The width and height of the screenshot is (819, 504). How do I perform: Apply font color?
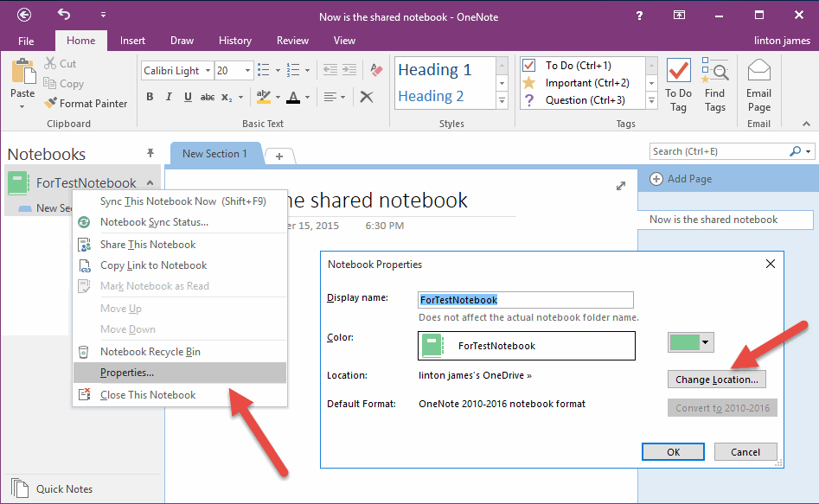[x=293, y=97]
